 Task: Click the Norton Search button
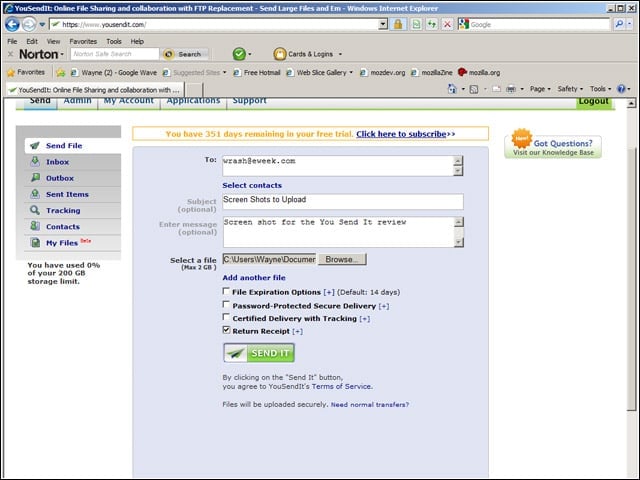185,54
